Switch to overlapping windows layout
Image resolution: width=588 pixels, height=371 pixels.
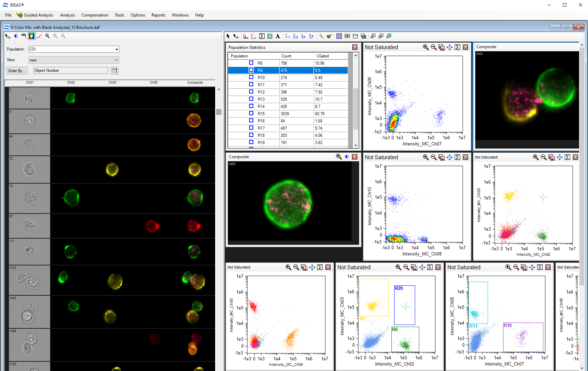pyautogui.click(x=363, y=36)
